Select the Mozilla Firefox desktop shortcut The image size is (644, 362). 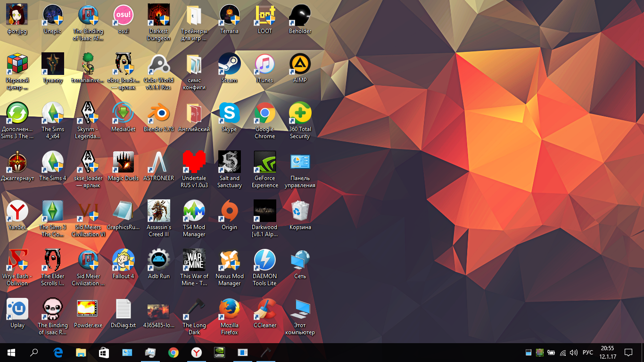click(230, 309)
